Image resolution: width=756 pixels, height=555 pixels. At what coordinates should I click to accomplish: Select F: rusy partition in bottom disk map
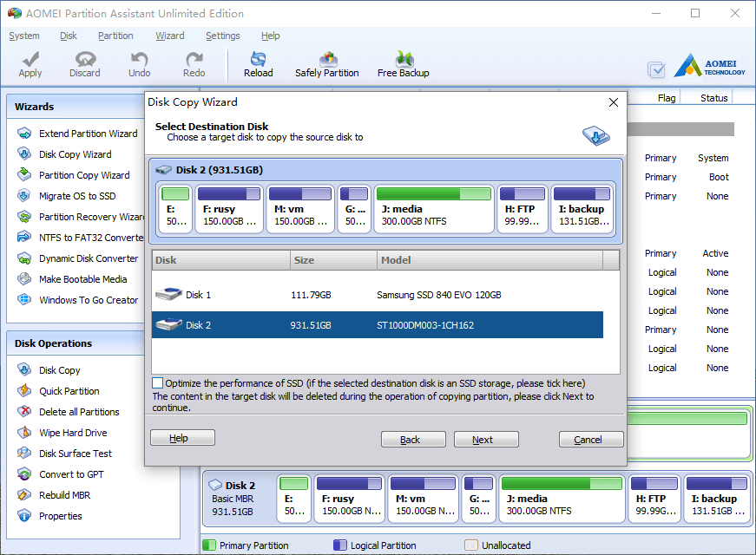(350, 499)
